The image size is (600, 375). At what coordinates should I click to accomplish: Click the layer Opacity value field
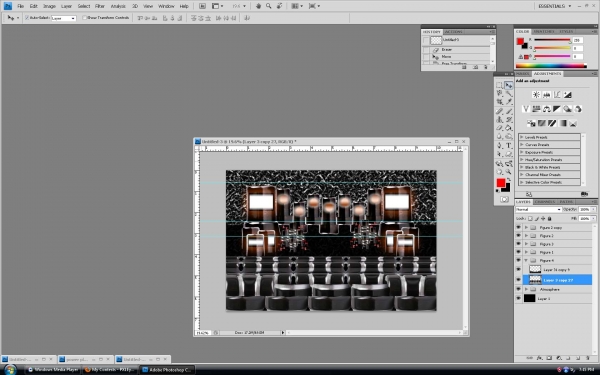click(584, 210)
